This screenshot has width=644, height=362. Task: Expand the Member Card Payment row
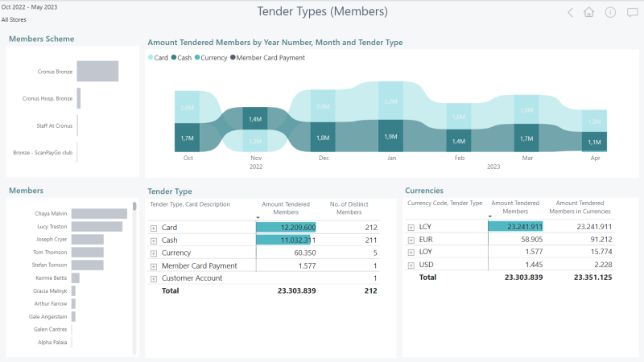coord(154,266)
